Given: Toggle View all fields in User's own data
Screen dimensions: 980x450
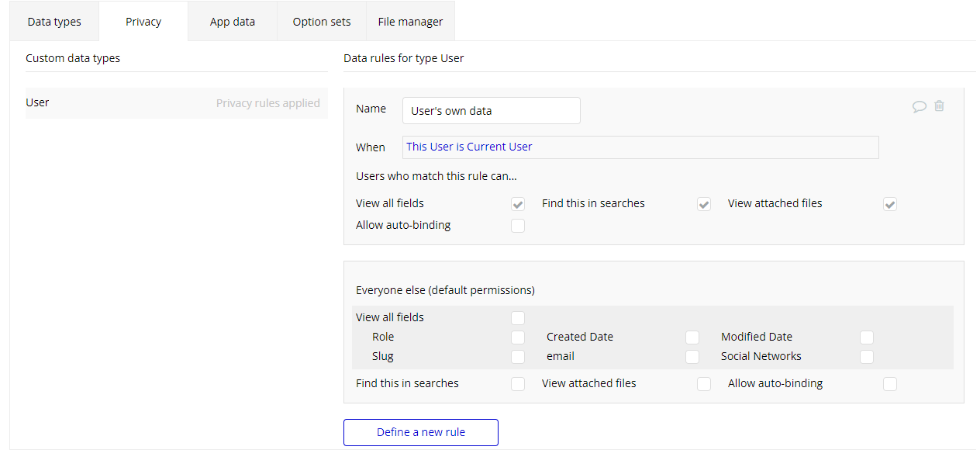Looking at the screenshot, I should click(518, 204).
